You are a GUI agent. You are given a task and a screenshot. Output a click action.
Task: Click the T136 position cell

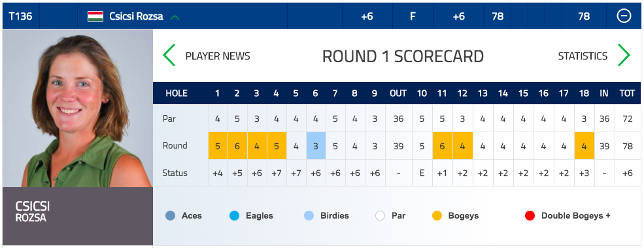click(x=20, y=16)
